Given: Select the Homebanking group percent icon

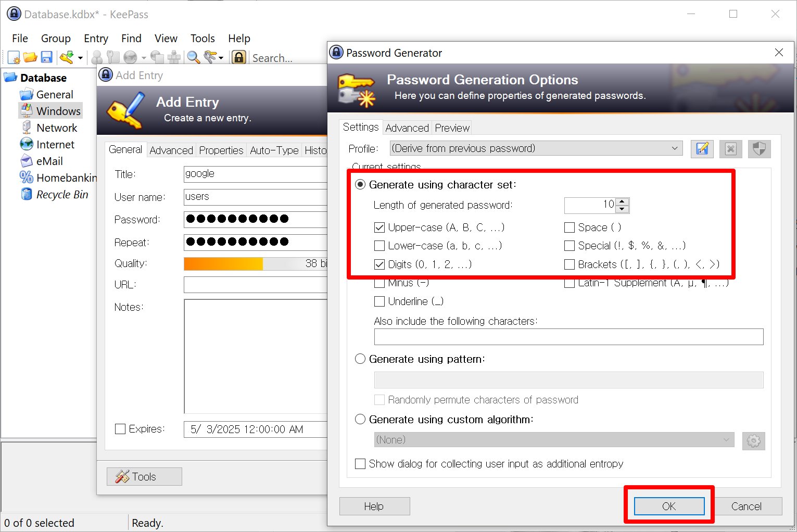Looking at the screenshot, I should [x=27, y=178].
